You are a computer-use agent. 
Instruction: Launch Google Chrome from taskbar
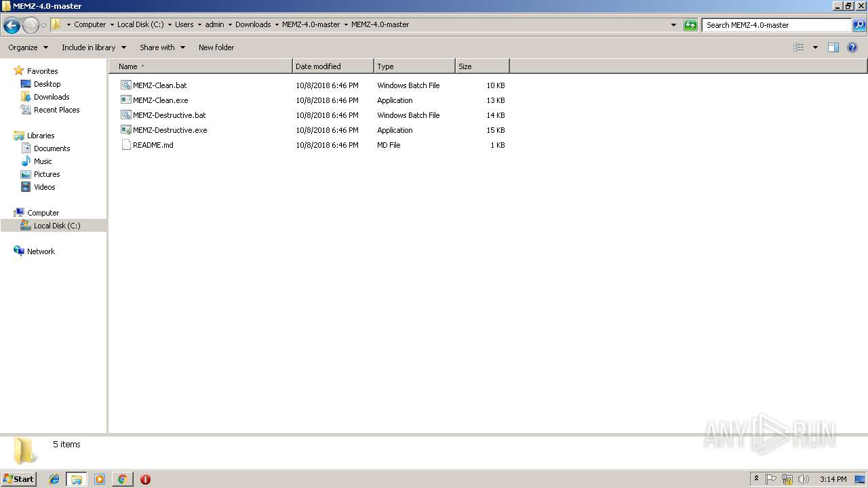tap(122, 479)
